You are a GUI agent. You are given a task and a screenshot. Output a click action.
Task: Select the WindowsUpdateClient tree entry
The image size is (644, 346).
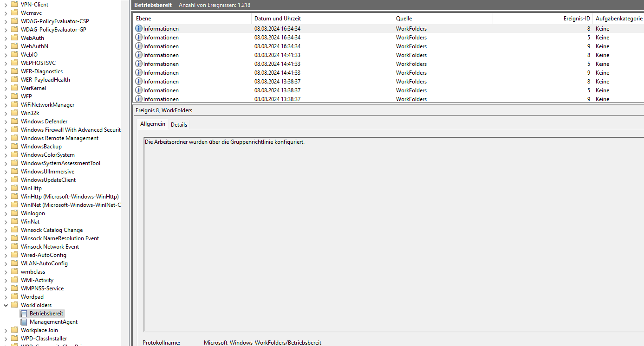tap(48, 180)
